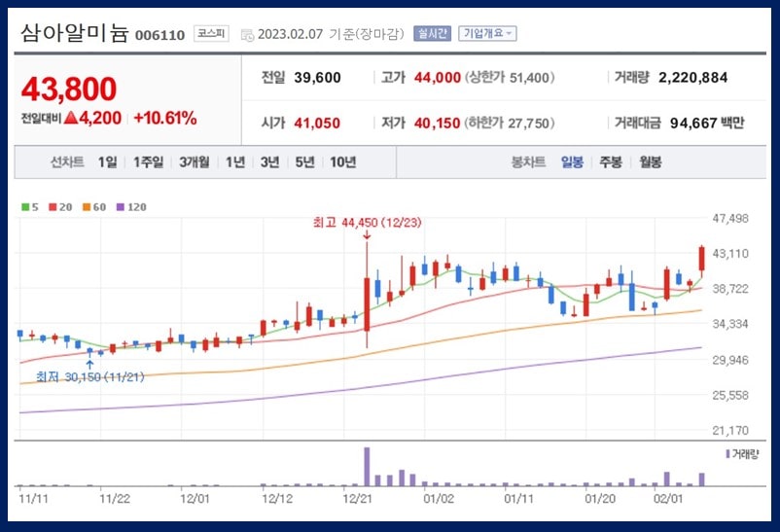Click the purple 120-day moving average swatch
This screenshot has height=532, width=780.
(121, 207)
